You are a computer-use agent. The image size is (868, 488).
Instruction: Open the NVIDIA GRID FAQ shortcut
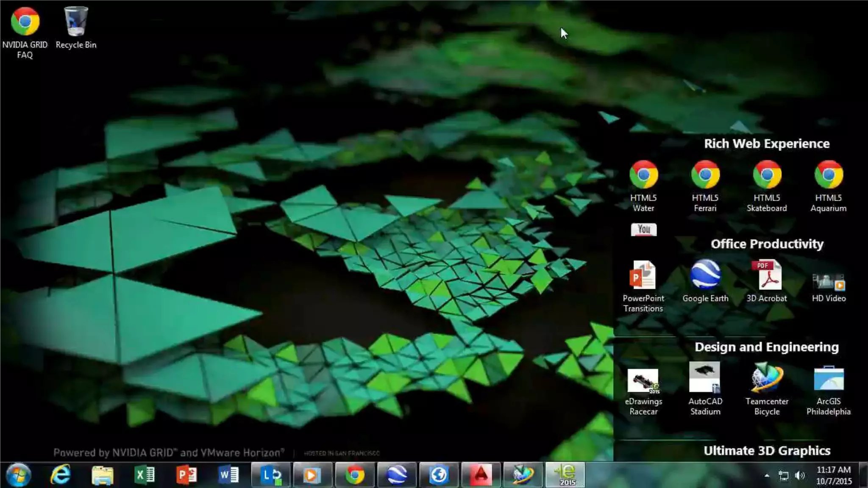[25, 22]
